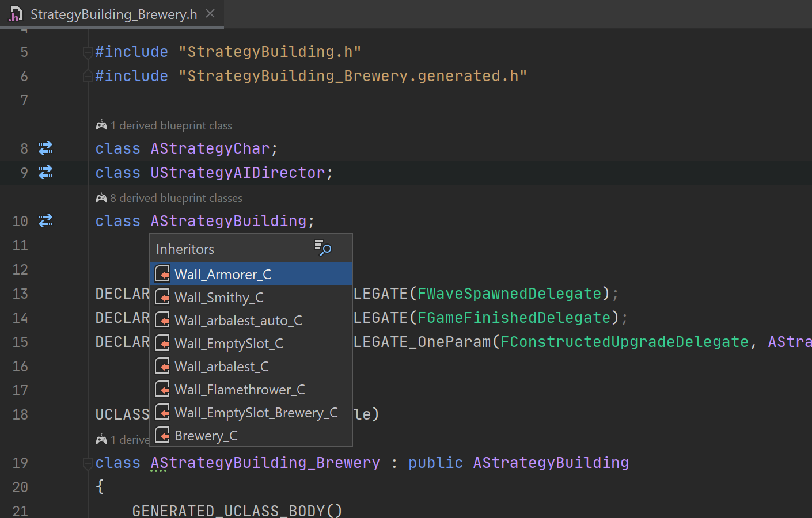The height and width of the screenshot is (518, 812).
Task: Click the AStrategyBuilding_Brewery class declaration name
Action: (265, 463)
